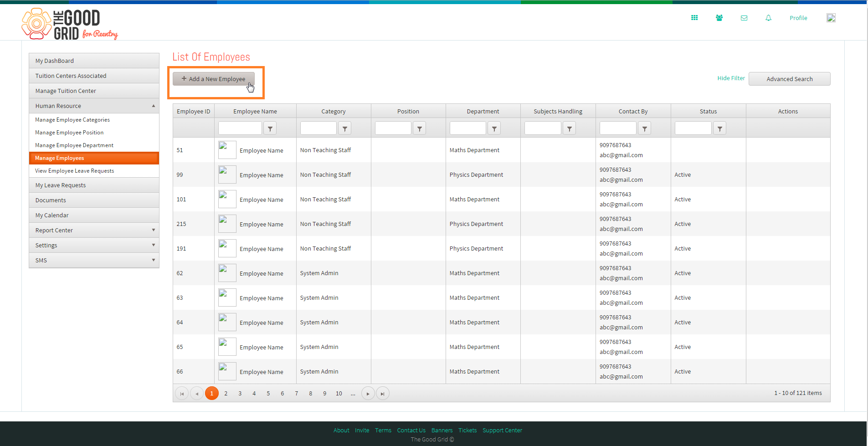868x446 pixels.
Task: Click employee 66 photo thumbnail
Action: (227, 371)
